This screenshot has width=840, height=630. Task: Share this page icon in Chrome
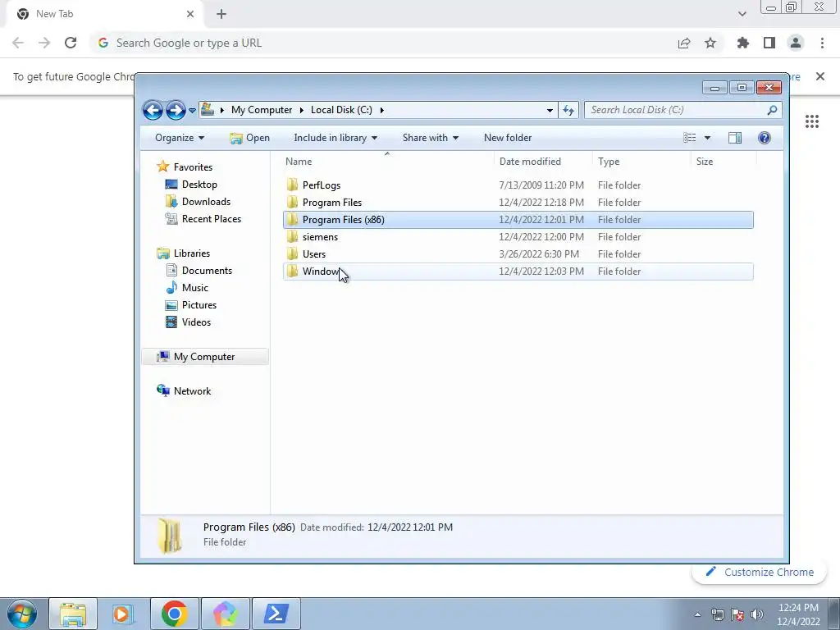[x=684, y=43]
